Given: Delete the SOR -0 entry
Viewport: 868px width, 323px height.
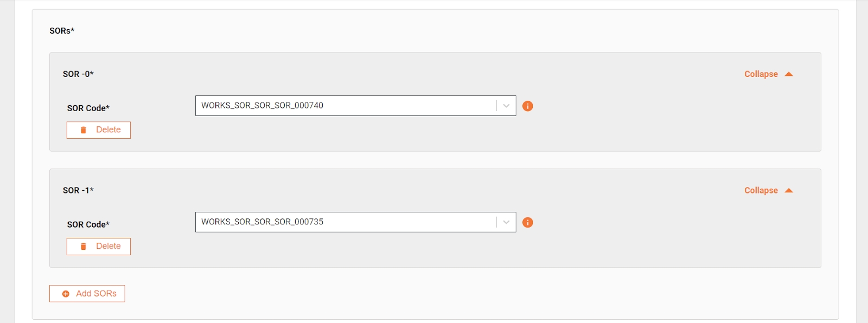Looking at the screenshot, I should point(99,130).
